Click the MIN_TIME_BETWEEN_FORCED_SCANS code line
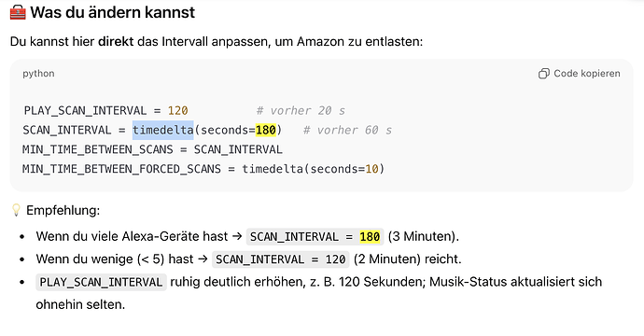644x336 pixels. pos(203,169)
